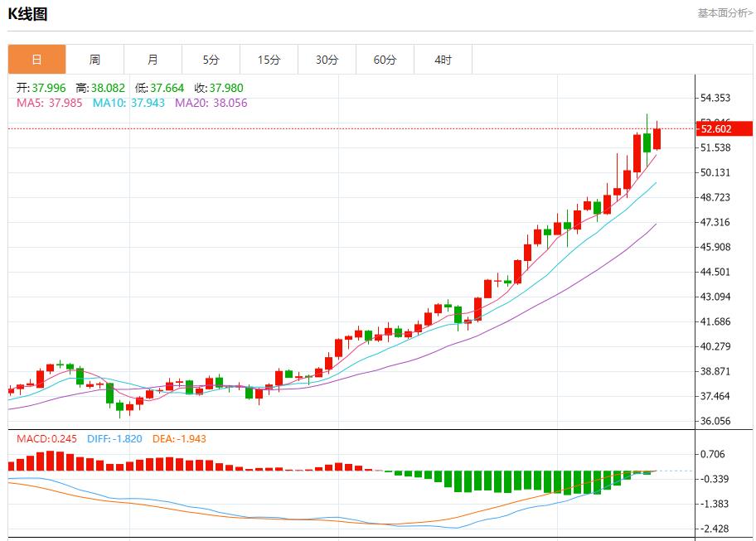This screenshot has width=756, height=541.
Task: Switch to the 周 weekly chart tab
Action: (95, 59)
